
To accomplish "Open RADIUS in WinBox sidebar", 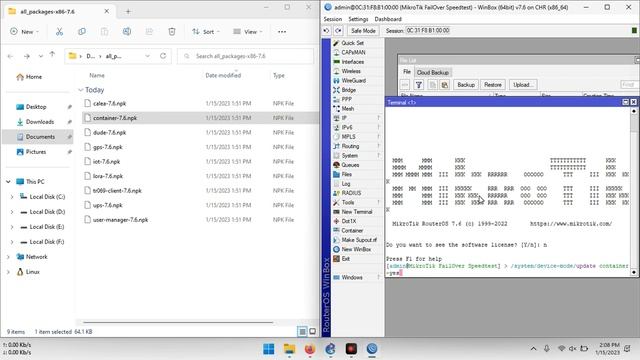I will 351,193.
